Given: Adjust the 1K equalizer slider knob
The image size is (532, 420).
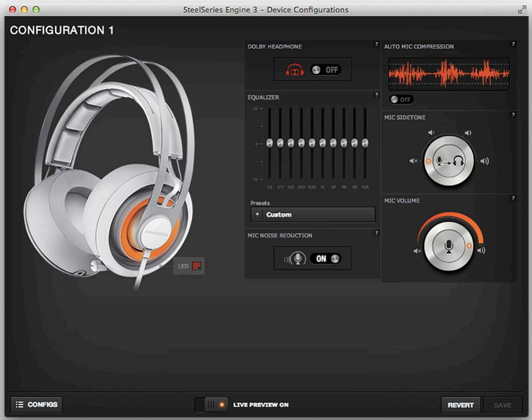Looking at the screenshot, I should pyautogui.click(x=322, y=143).
